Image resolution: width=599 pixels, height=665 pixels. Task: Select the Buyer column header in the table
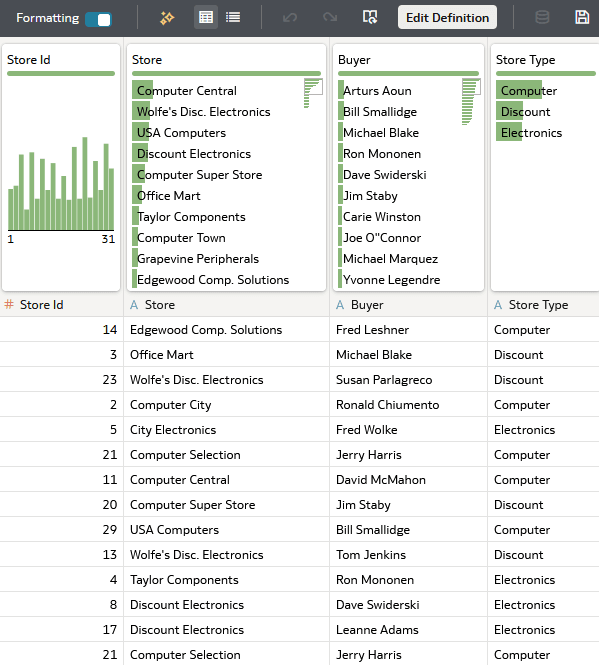pyautogui.click(x=409, y=305)
